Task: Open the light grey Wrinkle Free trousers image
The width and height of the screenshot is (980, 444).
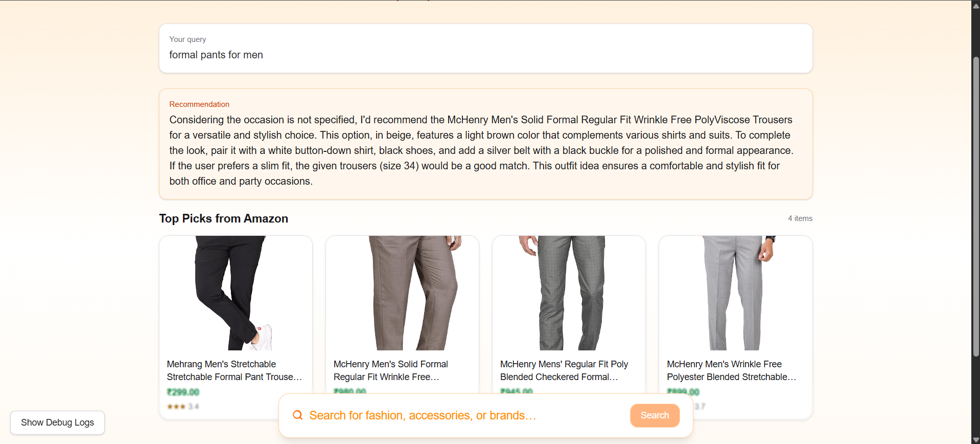Action: [x=735, y=293]
